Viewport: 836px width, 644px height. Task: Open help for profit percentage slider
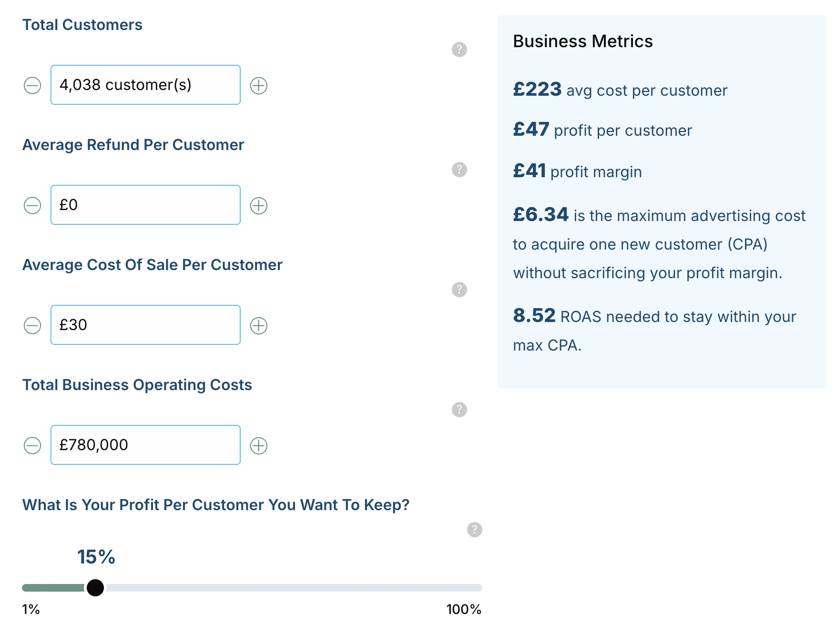tap(474, 530)
